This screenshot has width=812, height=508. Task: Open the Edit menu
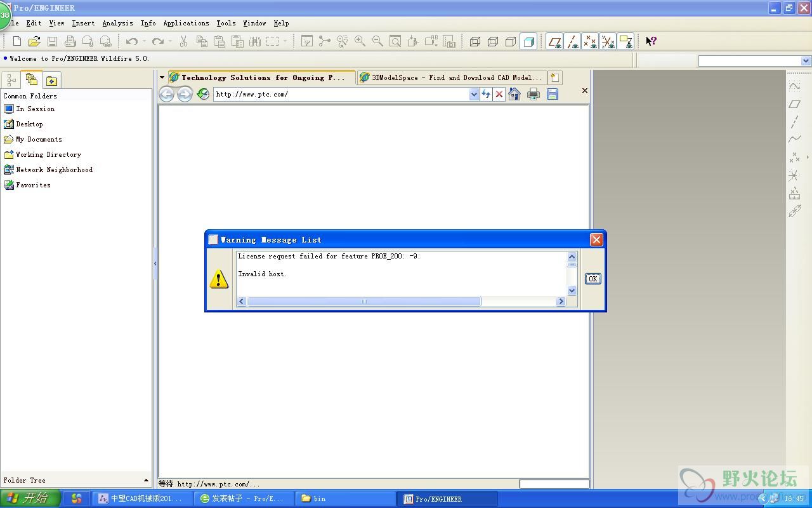tap(34, 23)
